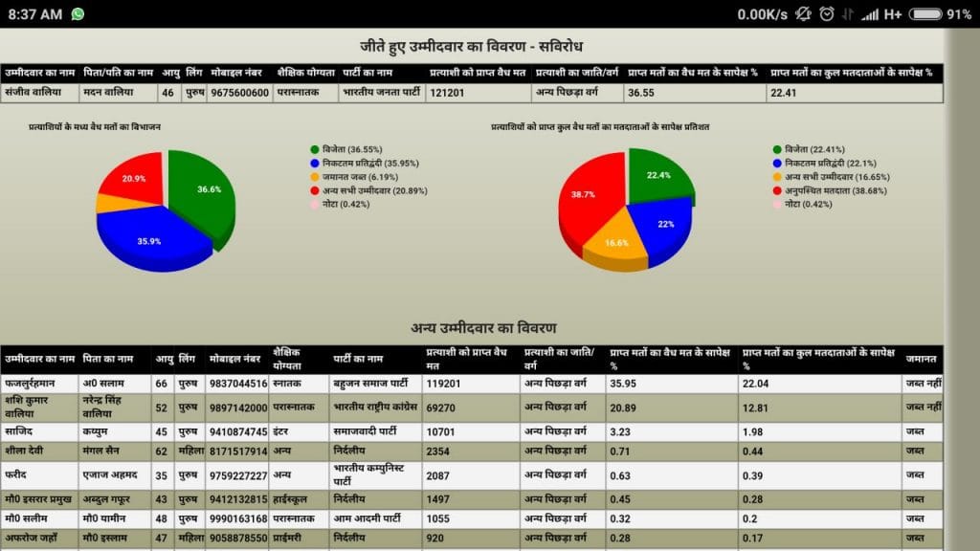
Task: Tap mobile number 9837044516 of फजलुर्रहमान
Action: tap(238, 384)
